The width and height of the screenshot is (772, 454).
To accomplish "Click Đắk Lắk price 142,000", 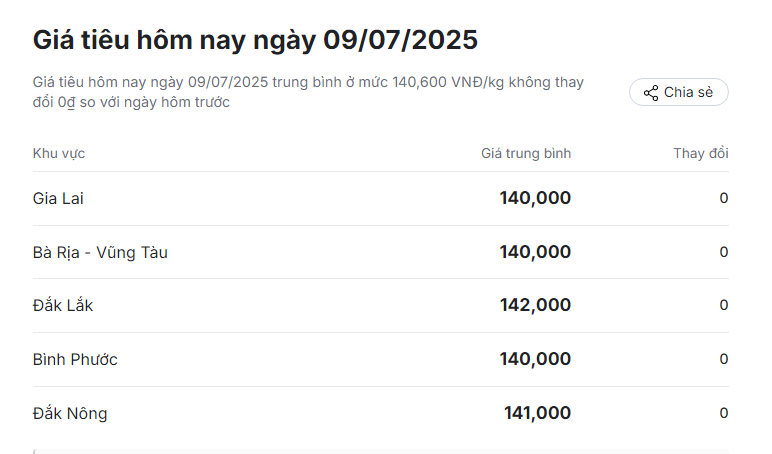I will pyautogui.click(x=535, y=305).
